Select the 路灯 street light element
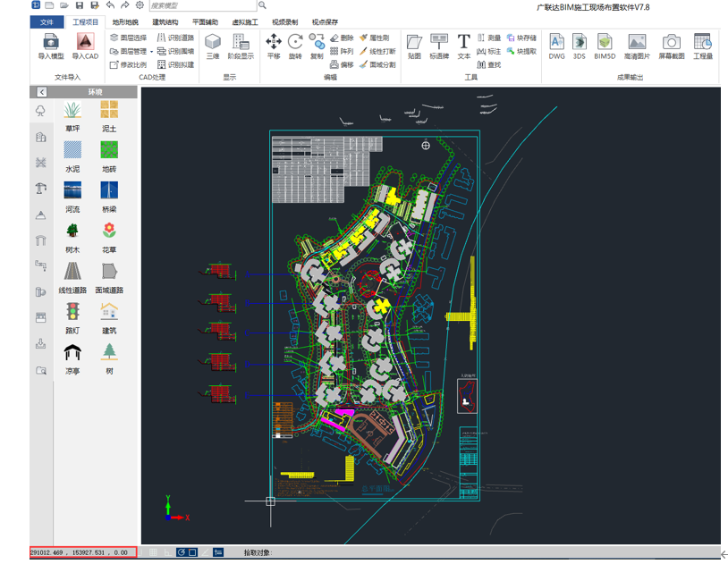 click(72, 319)
